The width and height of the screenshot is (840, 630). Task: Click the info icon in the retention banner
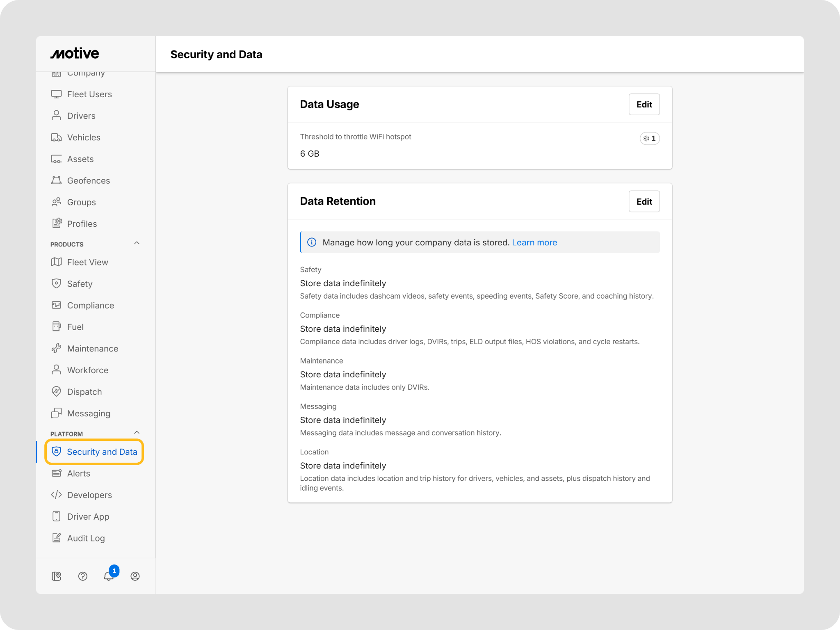pyautogui.click(x=312, y=242)
